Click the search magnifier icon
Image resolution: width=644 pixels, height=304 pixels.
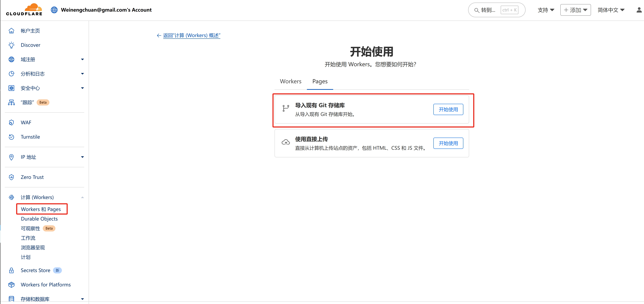[477, 10]
